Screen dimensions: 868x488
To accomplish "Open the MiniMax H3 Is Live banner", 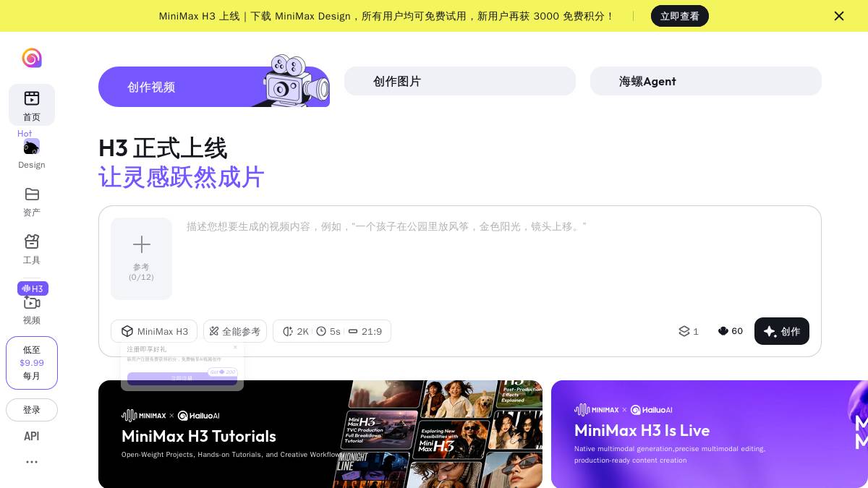I will click(x=710, y=434).
